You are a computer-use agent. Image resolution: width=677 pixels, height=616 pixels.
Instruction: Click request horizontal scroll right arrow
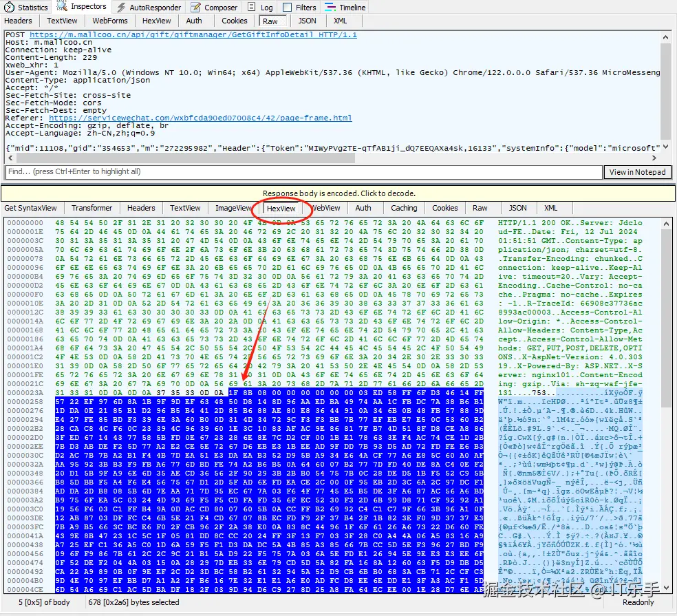click(654, 158)
